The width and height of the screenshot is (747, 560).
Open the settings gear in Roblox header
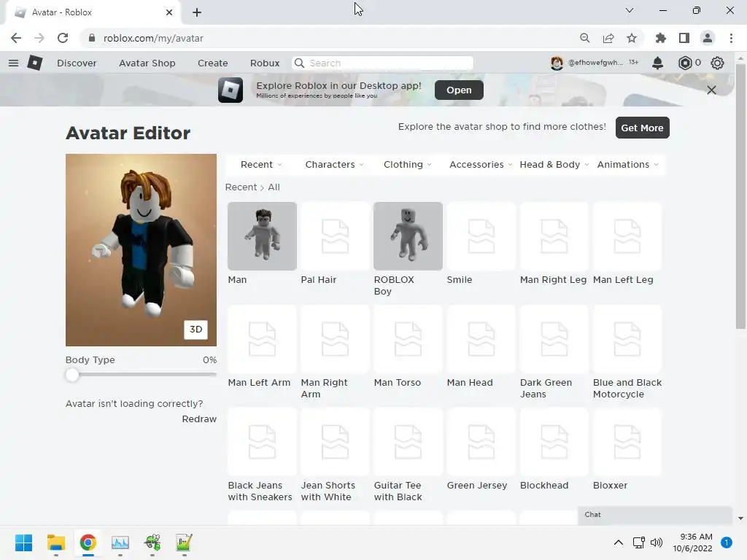click(x=717, y=63)
